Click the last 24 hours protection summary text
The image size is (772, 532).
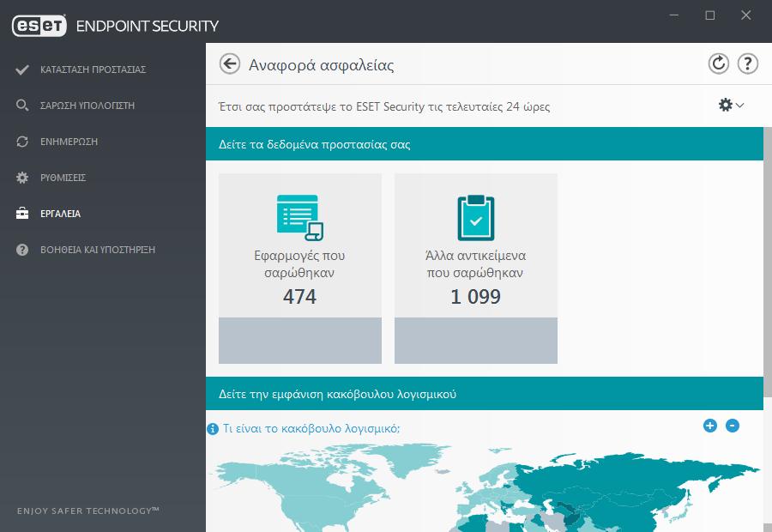point(384,106)
